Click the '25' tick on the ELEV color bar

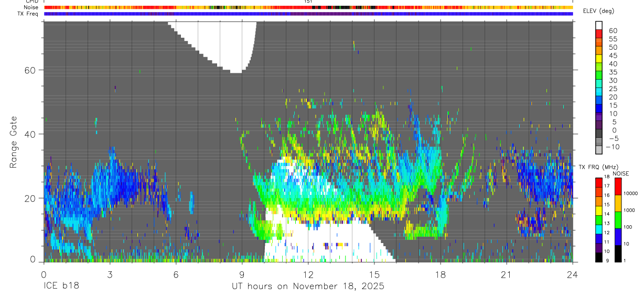(613, 89)
